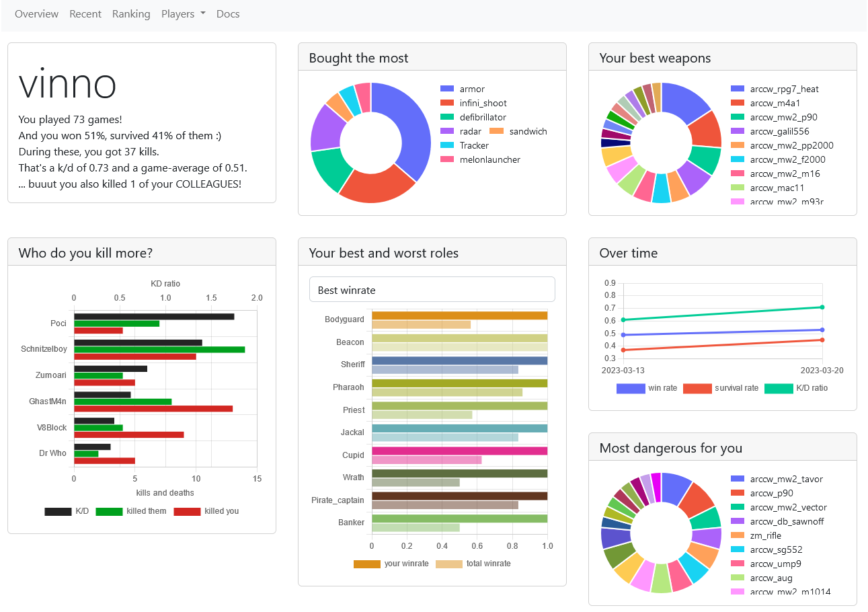Toggle infini_shoot legend entry
This screenshot has width=868, height=612.
(x=473, y=104)
